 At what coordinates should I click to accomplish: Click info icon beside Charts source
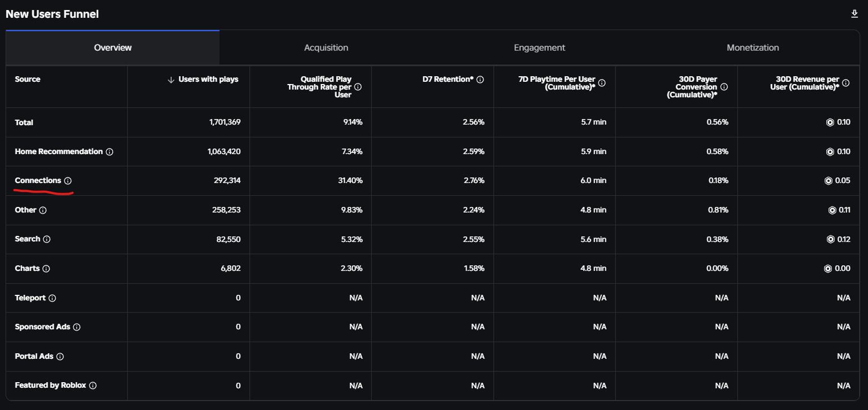pyautogui.click(x=46, y=269)
